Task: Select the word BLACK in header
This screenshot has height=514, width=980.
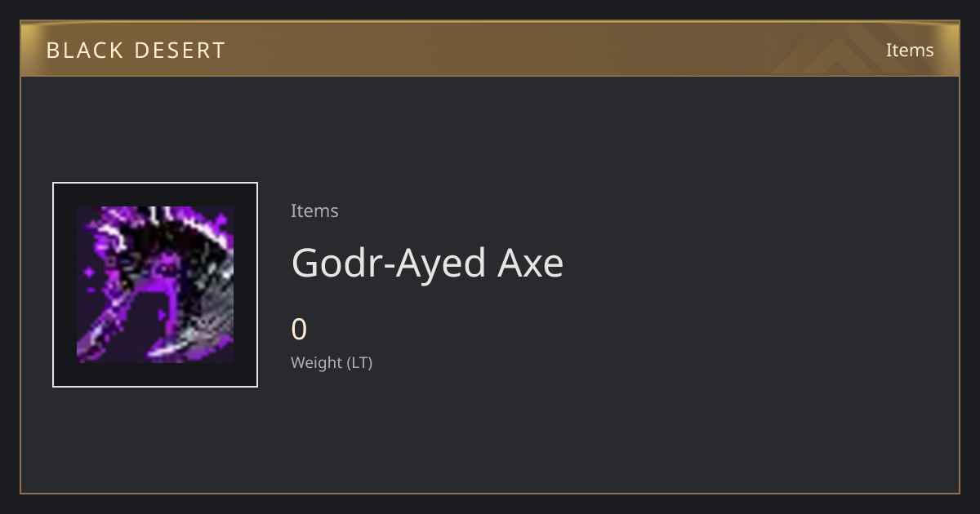Action: [x=84, y=51]
